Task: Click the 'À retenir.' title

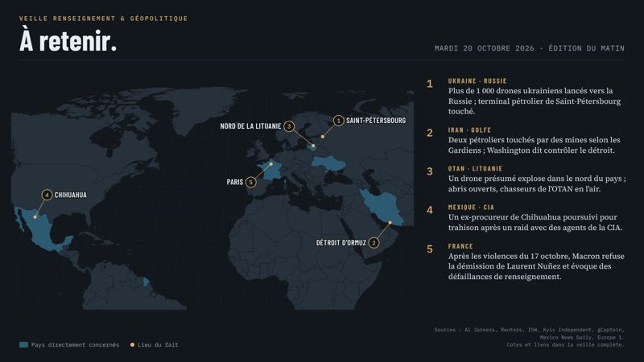Action: pyautogui.click(x=68, y=41)
